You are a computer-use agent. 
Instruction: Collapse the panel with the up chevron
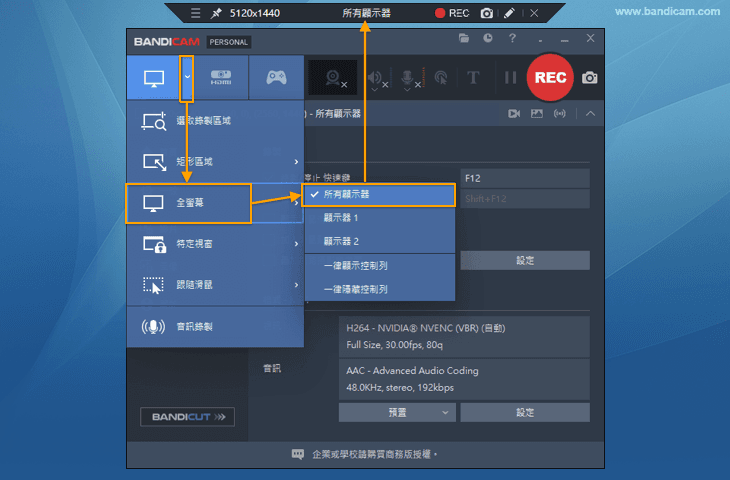[x=590, y=114]
